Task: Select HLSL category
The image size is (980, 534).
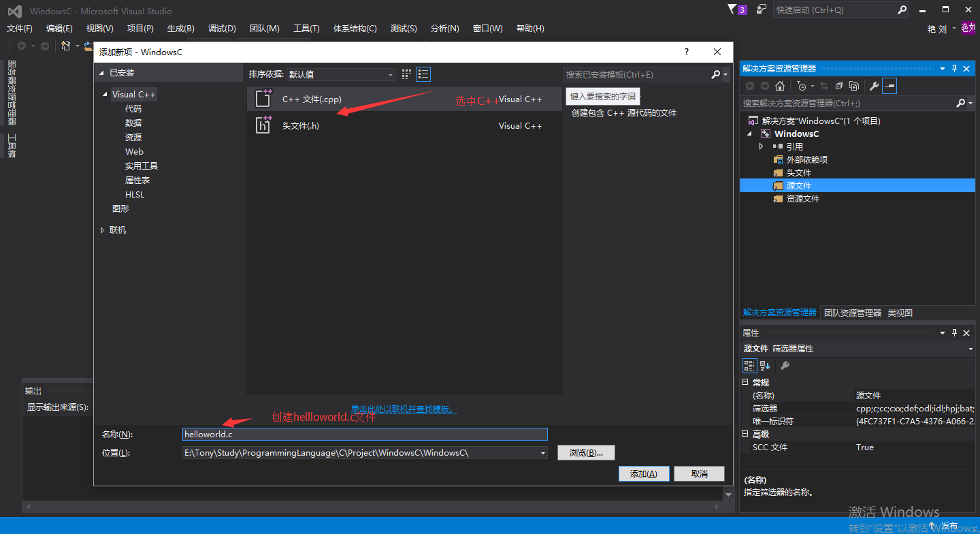Action: (135, 195)
